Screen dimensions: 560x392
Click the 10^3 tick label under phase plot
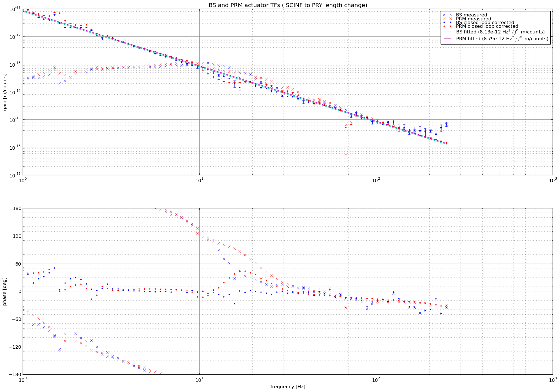(x=553, y=379)
